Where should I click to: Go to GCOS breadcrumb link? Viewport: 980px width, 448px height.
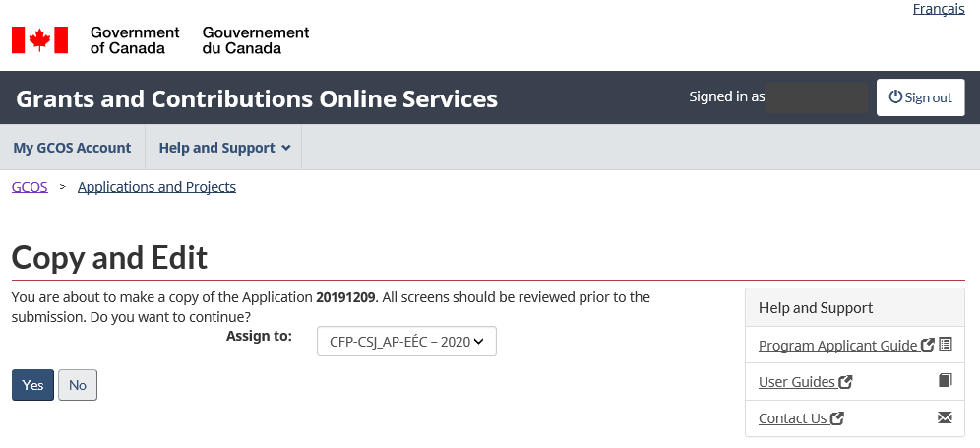tap(30, 187)
